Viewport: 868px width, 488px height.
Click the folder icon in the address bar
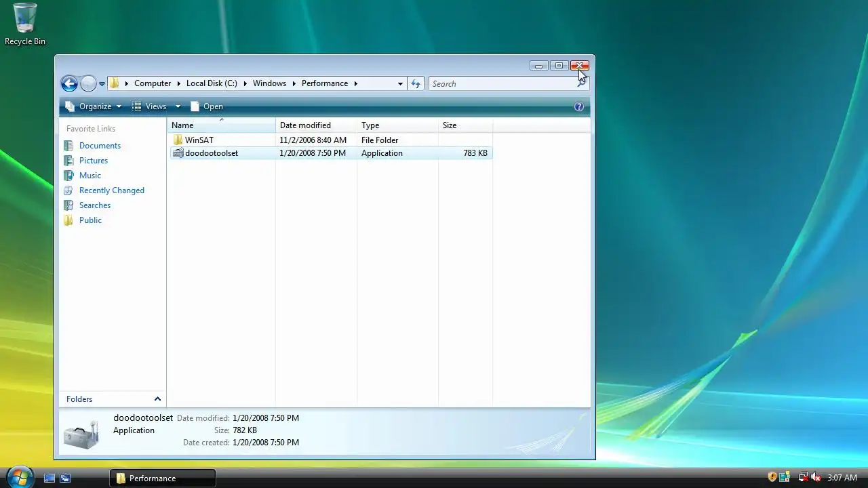(x=115, y=83)
